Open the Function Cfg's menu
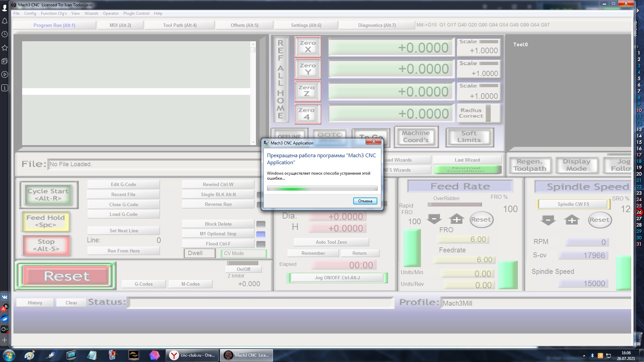Image resolution: width=644 pixels, height=362 pixels. [x=54, y=13]
